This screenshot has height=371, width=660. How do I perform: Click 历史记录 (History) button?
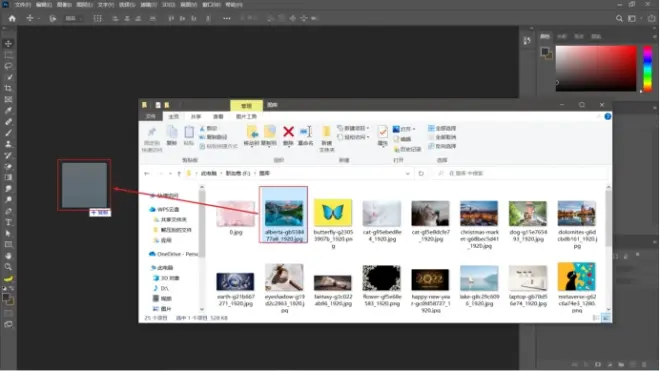407,149
